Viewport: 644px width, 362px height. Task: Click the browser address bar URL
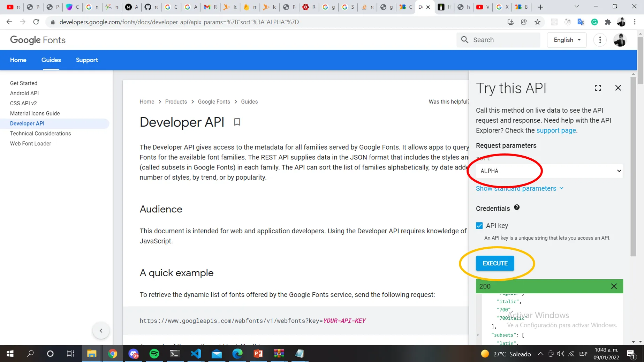(179, 22)
